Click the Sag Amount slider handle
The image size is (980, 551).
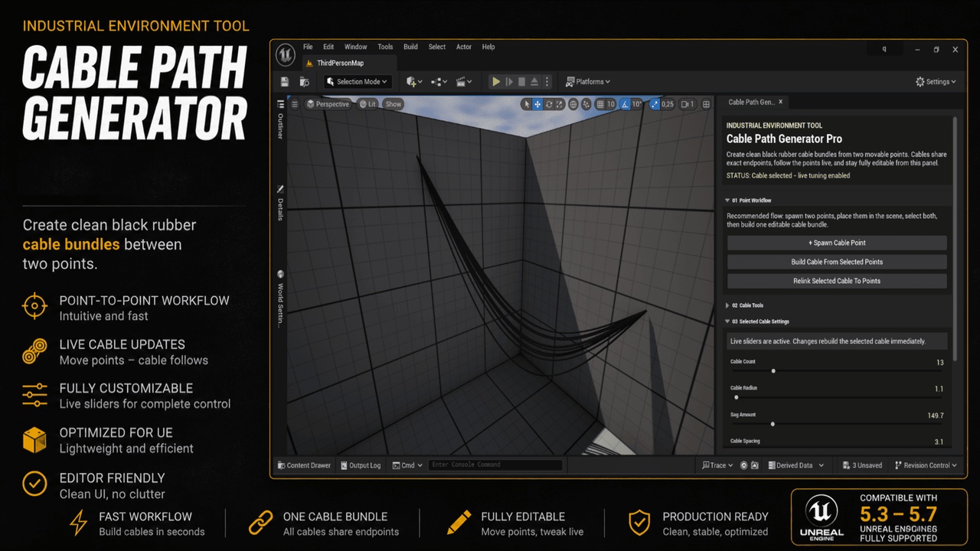[x=773, y=424]
